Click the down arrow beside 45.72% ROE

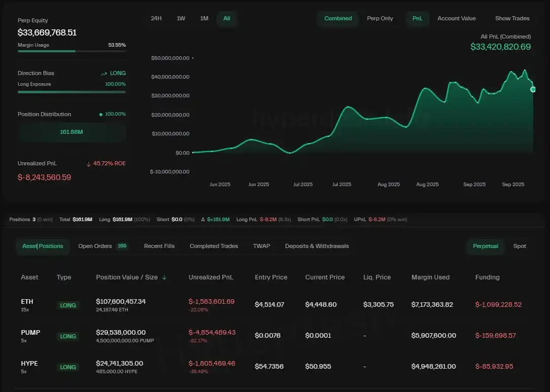click(x=88, y=164)
